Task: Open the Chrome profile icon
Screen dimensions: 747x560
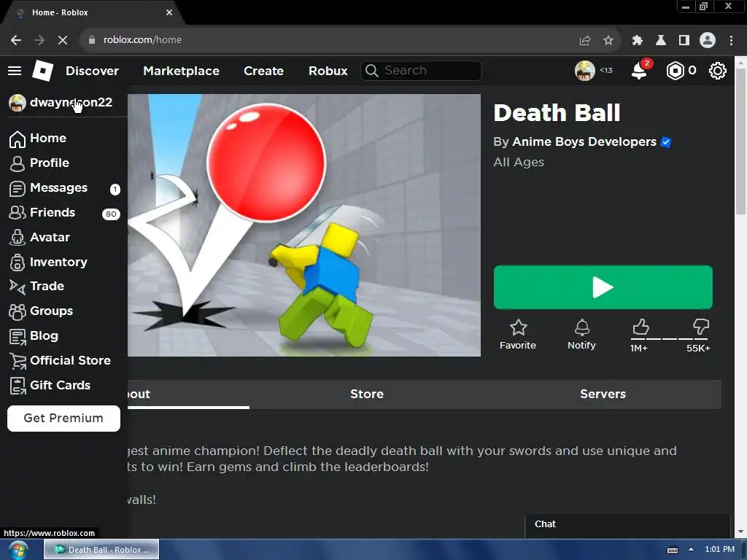Action: (708, 40)
